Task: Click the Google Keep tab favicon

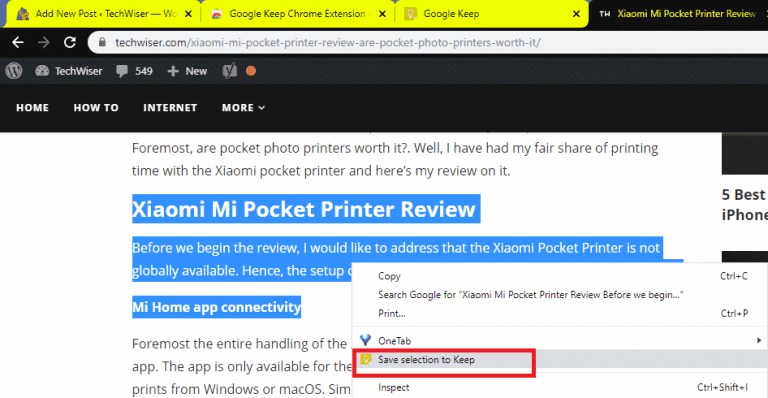Action: point(410,14)
